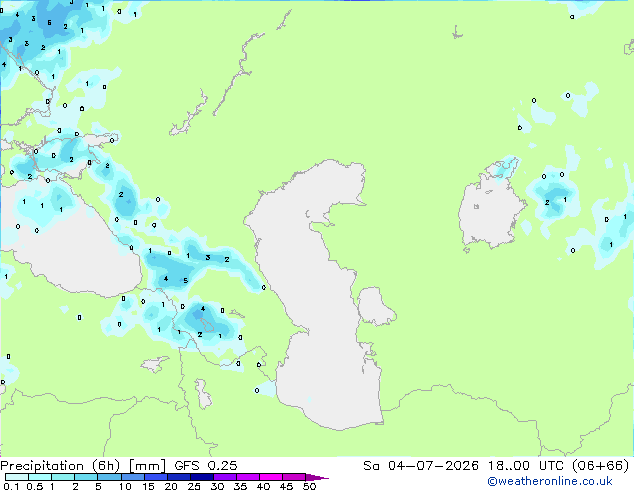Select the 5–10 mm legend color swatch
634x490 pixels.
(x=109, y=477)
